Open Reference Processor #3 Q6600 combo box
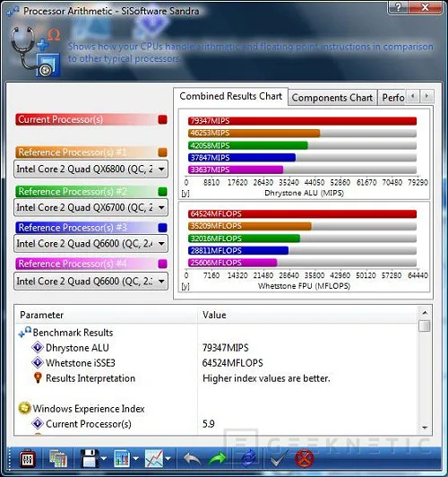Screen dimensions: 448x477 [90, 244]
